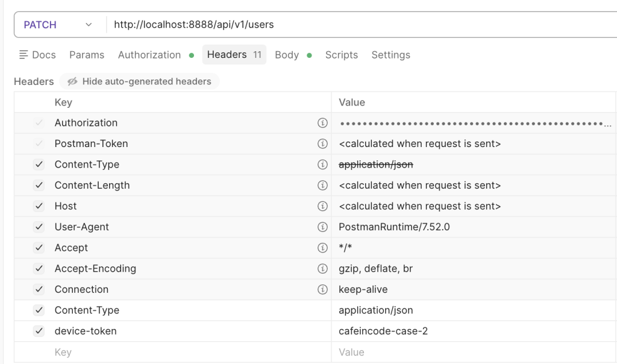
Task: Click info icon next to Content-Length
Action: [x=322, y=186]
